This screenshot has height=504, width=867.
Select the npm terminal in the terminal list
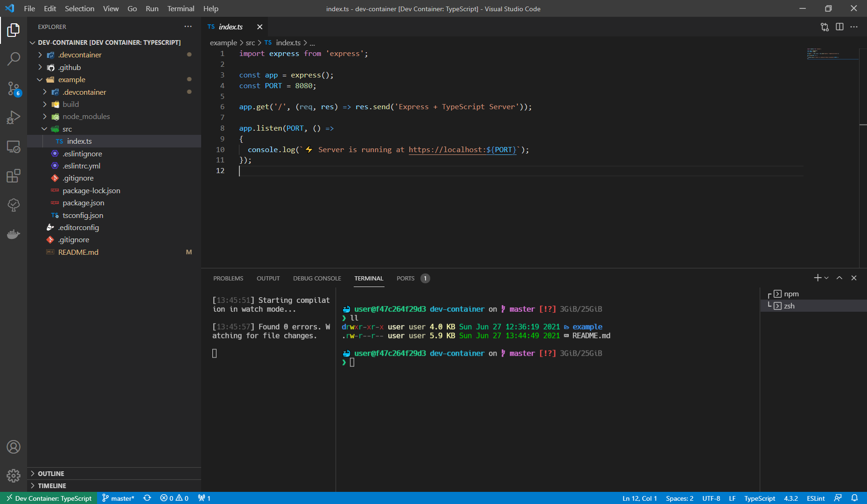point(813,294)
